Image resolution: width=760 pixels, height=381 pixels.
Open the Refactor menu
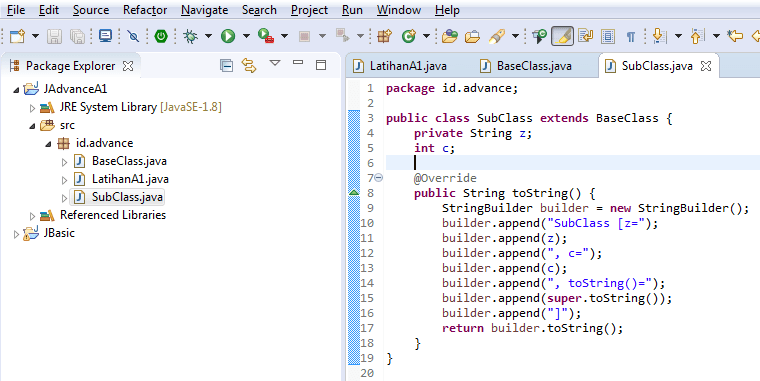pyautogui.click(x=145, y=10)
